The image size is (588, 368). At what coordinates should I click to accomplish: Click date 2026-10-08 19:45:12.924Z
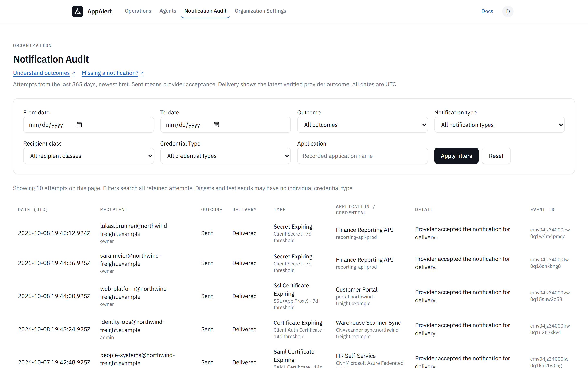(54, 233)
